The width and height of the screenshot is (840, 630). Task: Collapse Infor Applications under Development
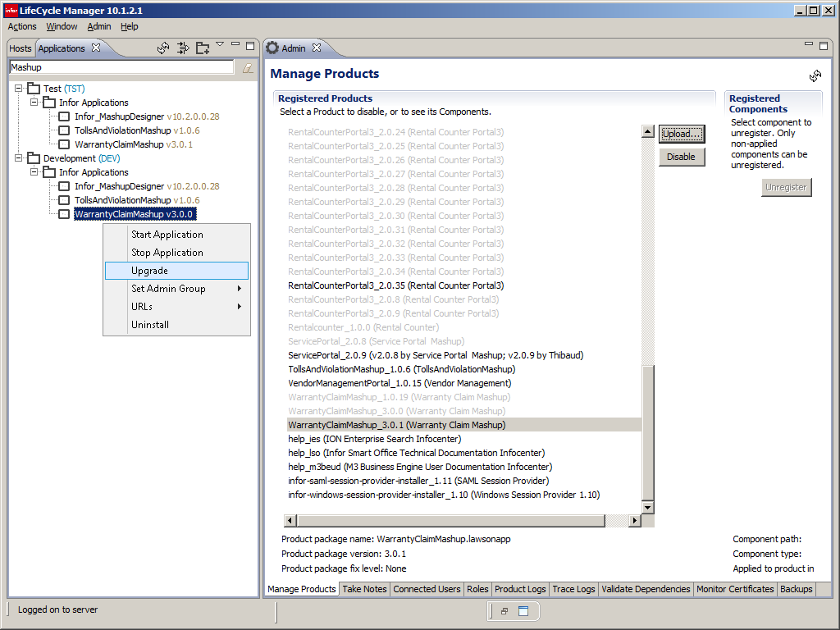coord(34,172)
